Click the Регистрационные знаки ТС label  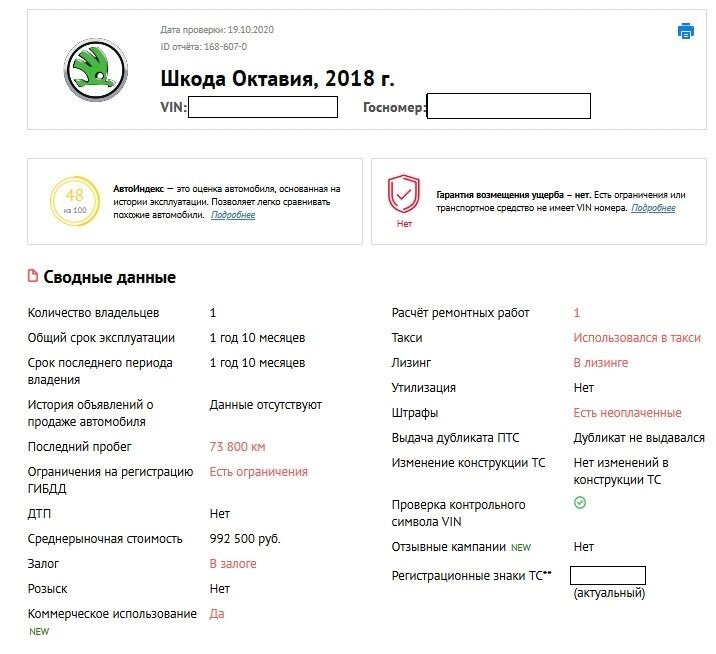(472, 575)
